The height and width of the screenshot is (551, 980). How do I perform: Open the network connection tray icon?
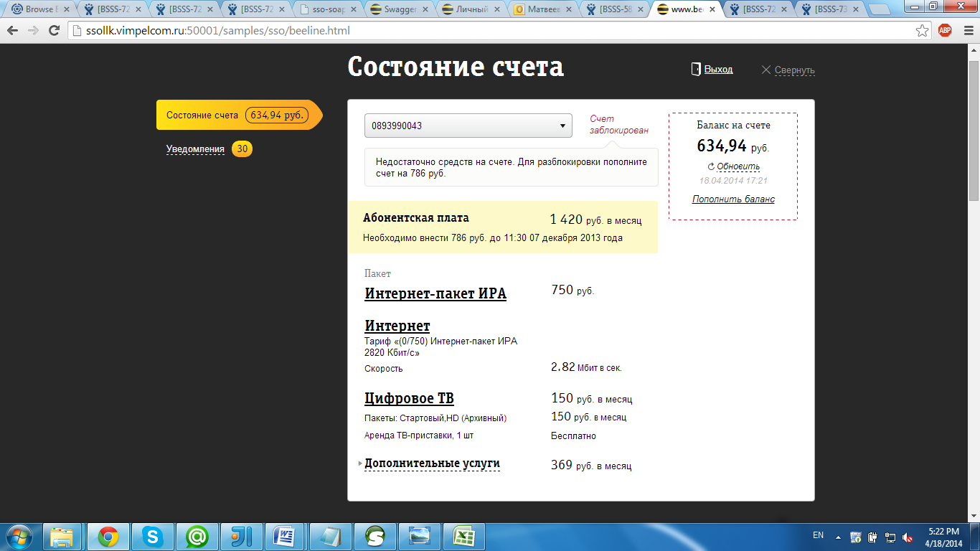[890, 537]
